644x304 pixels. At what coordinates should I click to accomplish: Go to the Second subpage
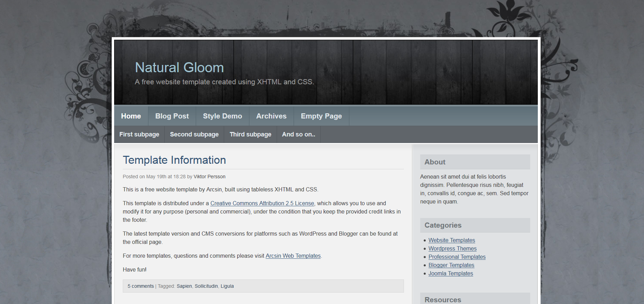pos(194,135)
